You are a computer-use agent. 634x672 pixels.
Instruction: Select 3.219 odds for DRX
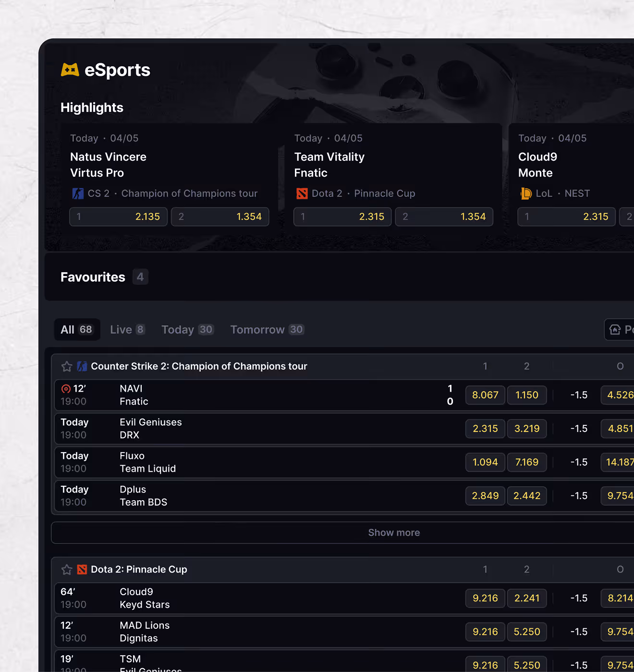pyautogui.click(x=527, y=429)
